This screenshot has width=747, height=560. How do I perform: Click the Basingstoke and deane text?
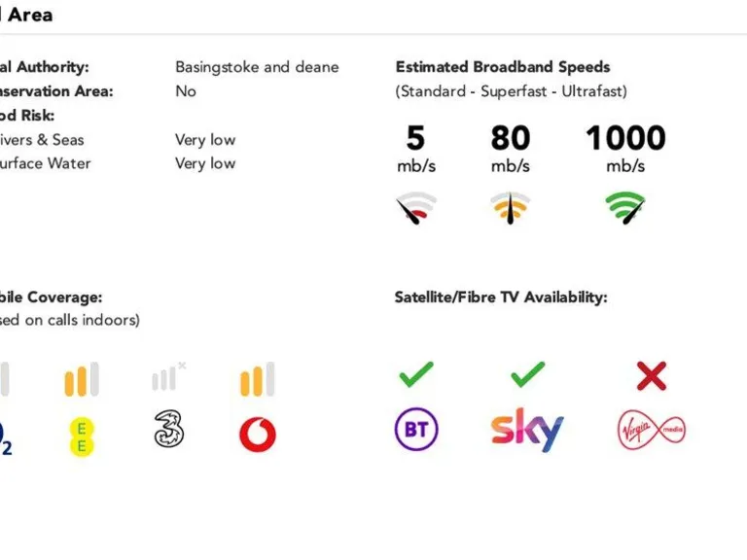(257, 67)
